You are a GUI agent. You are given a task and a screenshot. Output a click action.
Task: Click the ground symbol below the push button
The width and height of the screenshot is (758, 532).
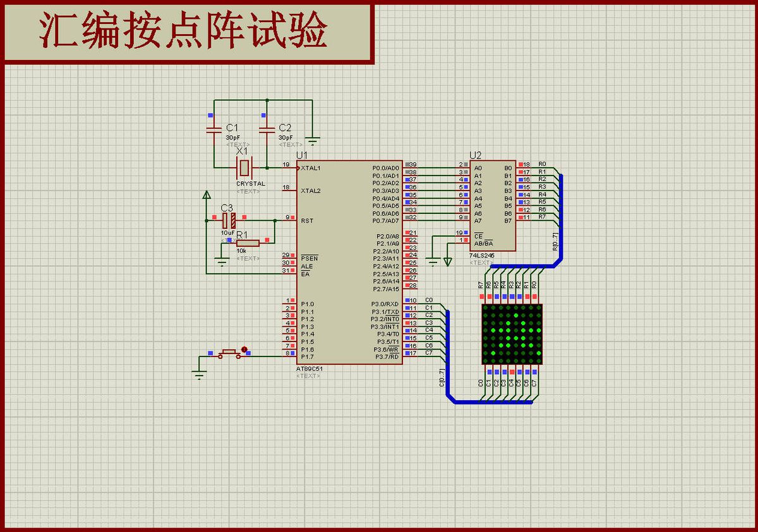(x=200, y=375)
